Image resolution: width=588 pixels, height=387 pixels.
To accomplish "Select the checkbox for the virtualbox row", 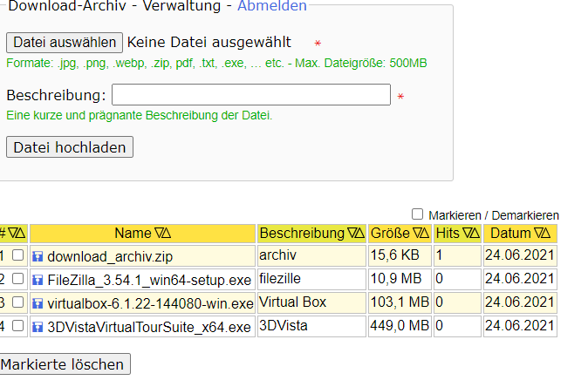I will coord(17,302).
